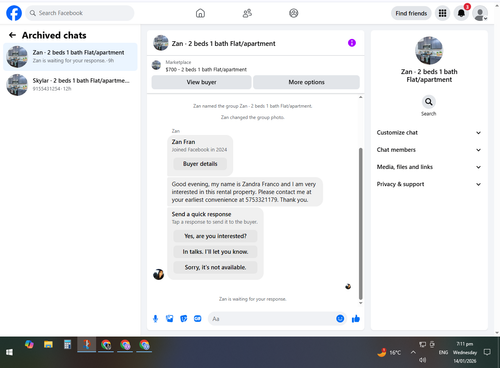Screen dimensions: 500x368
Task: Click 'Zan is waiting for your response.' below chat
Action: 253,299
